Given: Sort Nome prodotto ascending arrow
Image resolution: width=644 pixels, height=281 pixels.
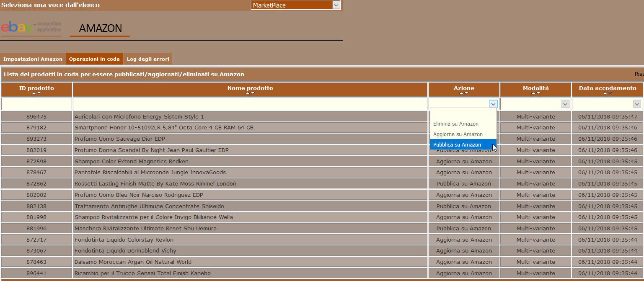Looking at the screenshot, I should pos(248,93).
